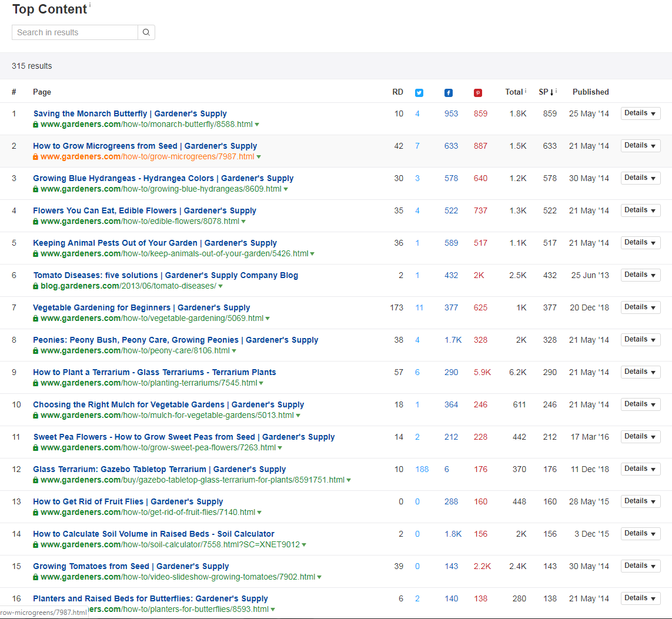Expand URL caret for keep-animals-out-of-your-garden
672x619 pixels.
(x=312, y=254)
